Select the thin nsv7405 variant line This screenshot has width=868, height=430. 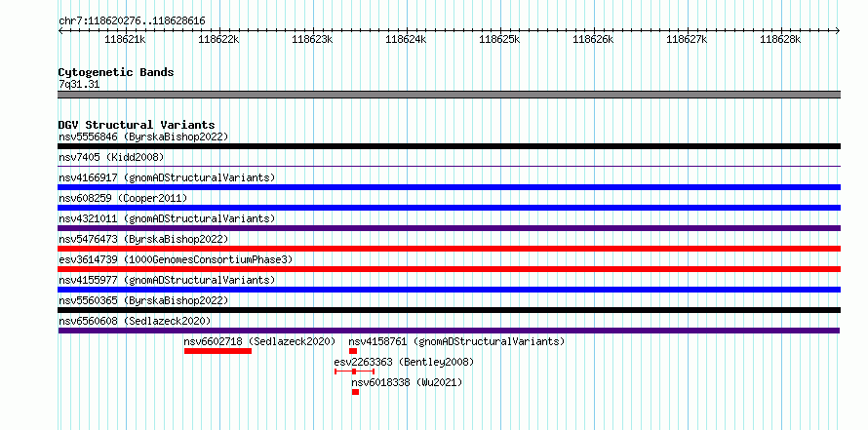click(x=450, y=166)
